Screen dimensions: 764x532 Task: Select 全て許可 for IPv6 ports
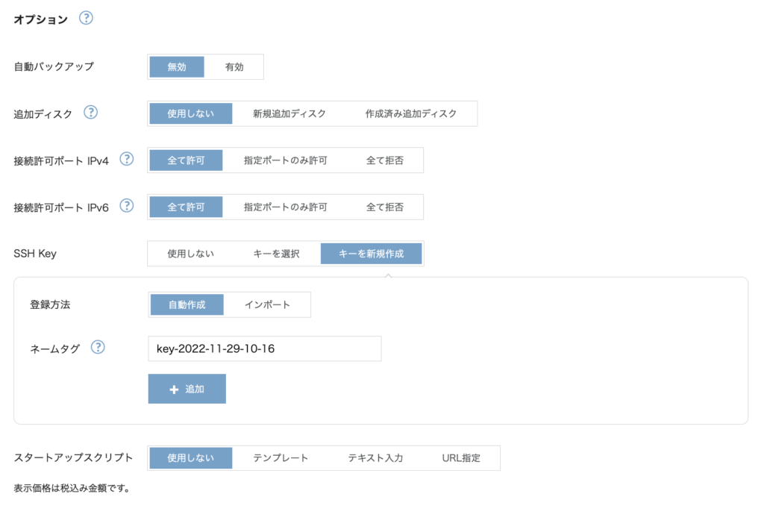[186, 207]
